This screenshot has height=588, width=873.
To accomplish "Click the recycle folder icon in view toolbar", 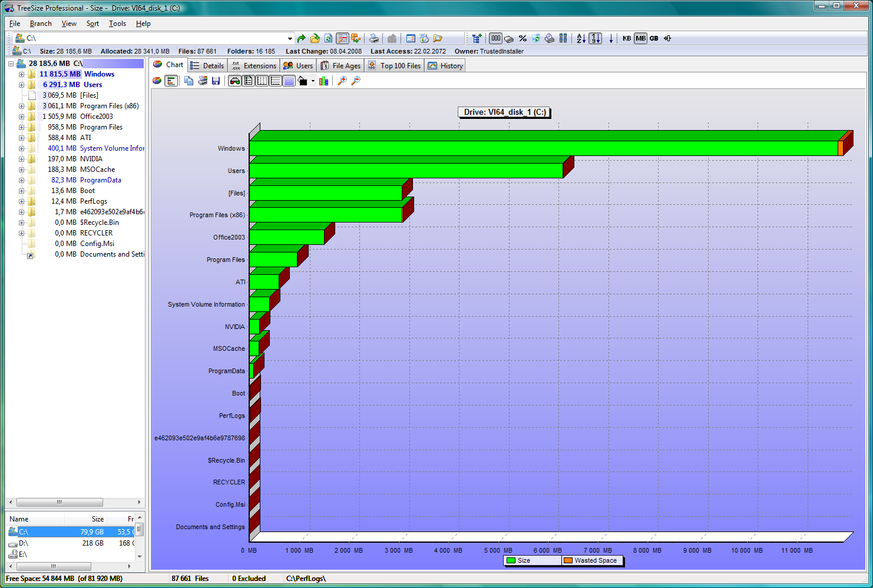I will [536, 38].
